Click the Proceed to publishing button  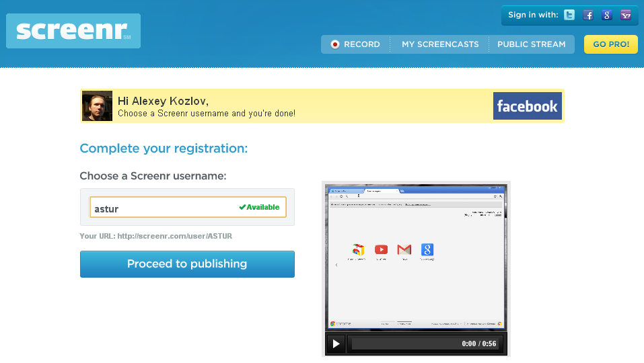coord(187,264)
